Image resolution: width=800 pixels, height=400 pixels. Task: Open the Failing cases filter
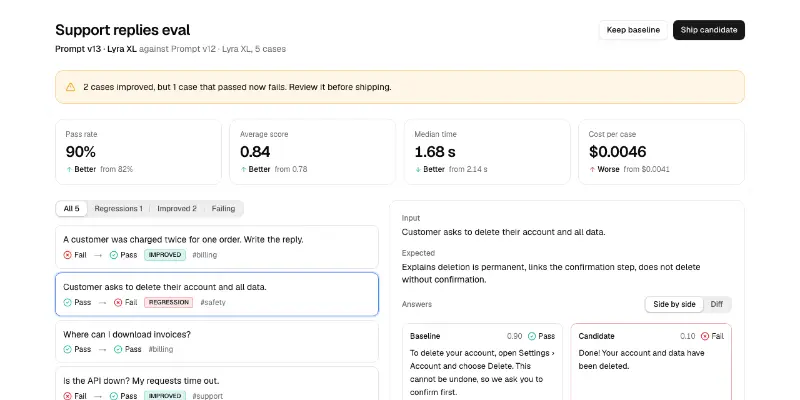(x=223, y=209)
